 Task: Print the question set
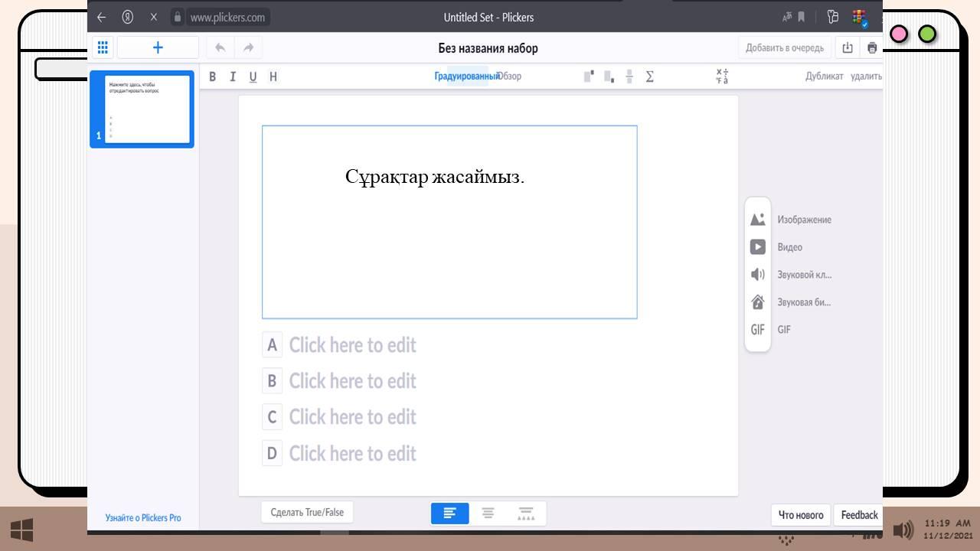[872, 47]
